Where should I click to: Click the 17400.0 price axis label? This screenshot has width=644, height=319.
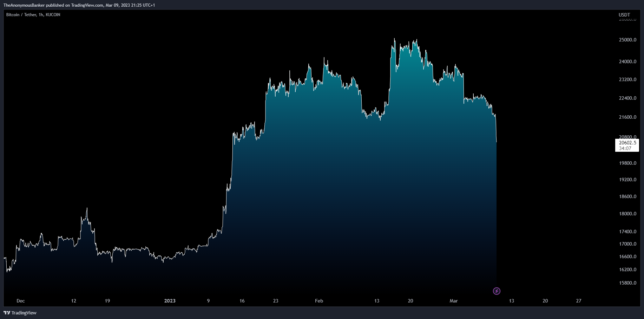coord(627,232)
